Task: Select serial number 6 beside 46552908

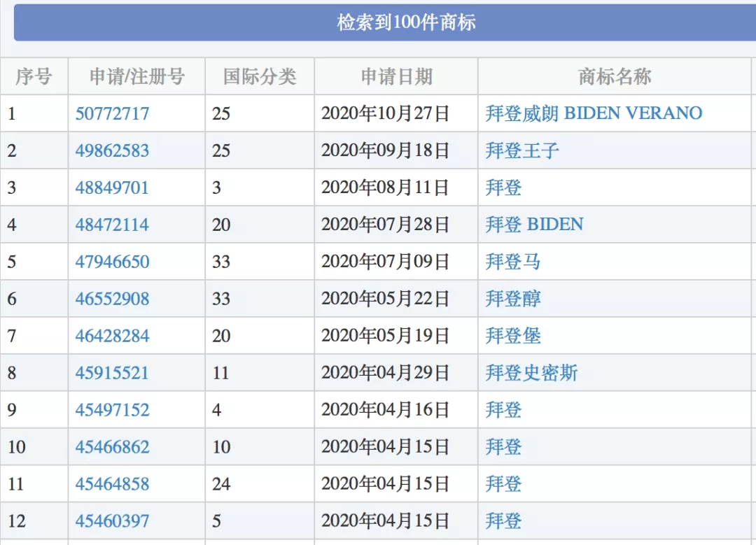Action: click(x=12, y=299)
